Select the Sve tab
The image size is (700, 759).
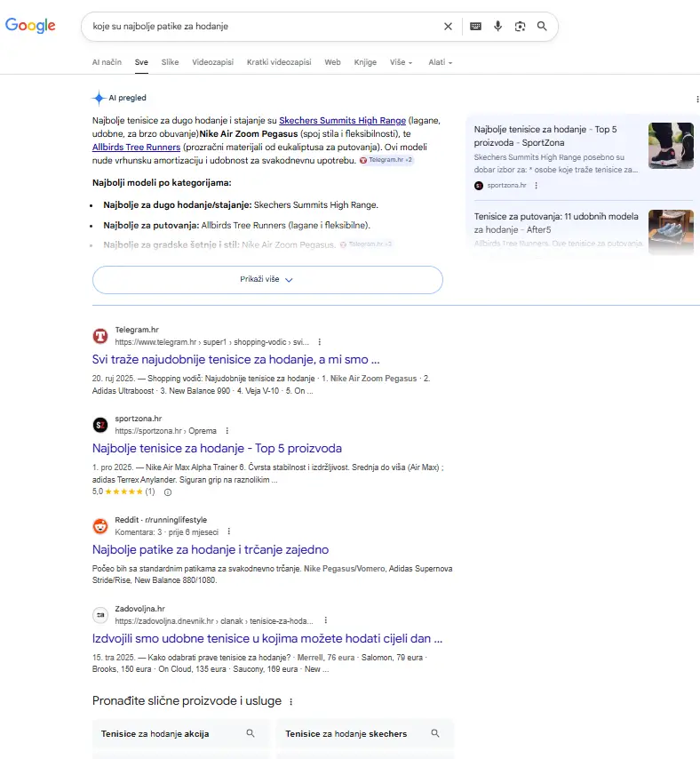[141, 62]
